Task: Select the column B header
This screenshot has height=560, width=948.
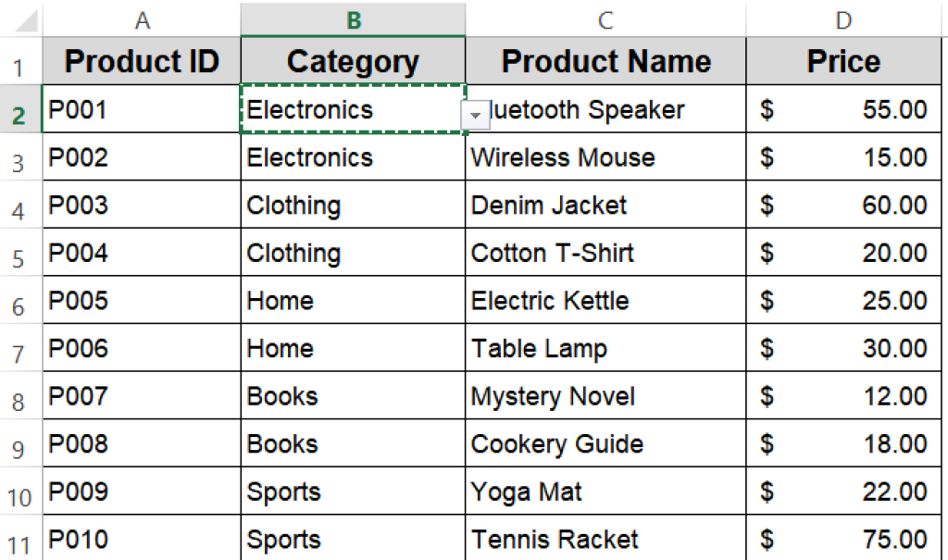Action: (x=353, y=19)
